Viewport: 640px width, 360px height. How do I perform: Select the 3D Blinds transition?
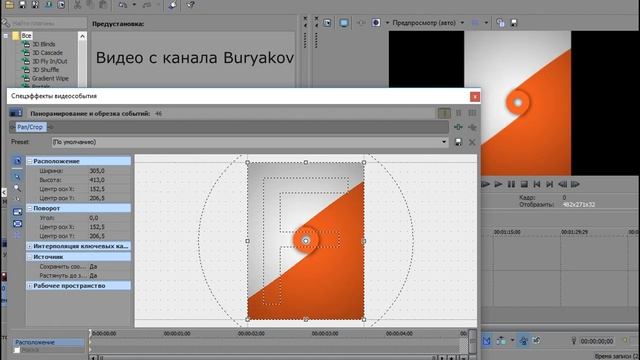(x=44, y=44)
